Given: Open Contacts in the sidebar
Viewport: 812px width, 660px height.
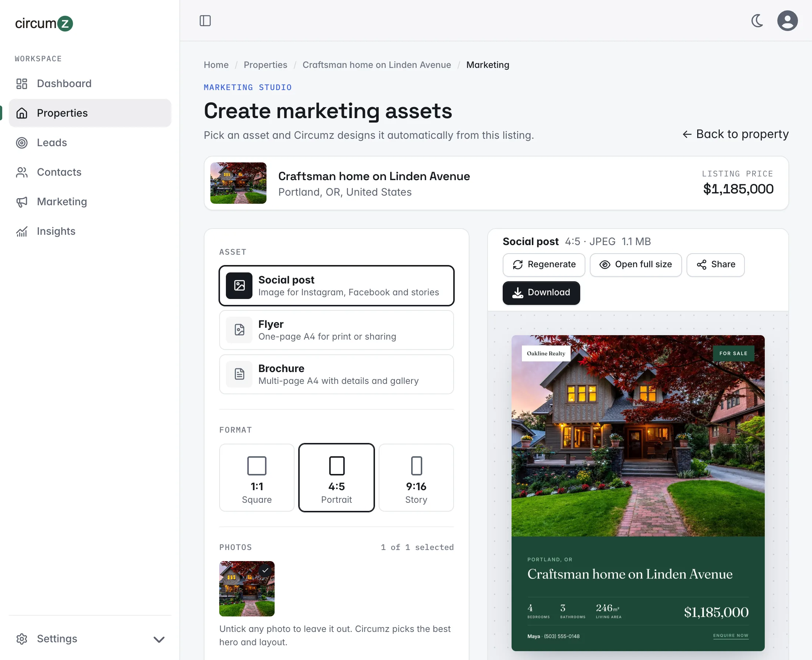Looking at the screenshot, I should tap(90, 172).
